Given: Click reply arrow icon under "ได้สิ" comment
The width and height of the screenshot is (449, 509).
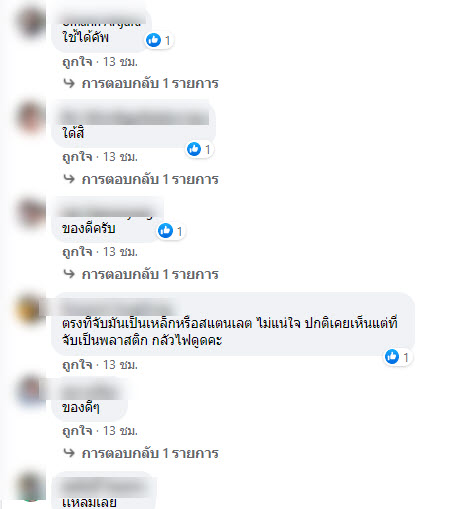Looking at the screenshot, I should tap(69, 179).
